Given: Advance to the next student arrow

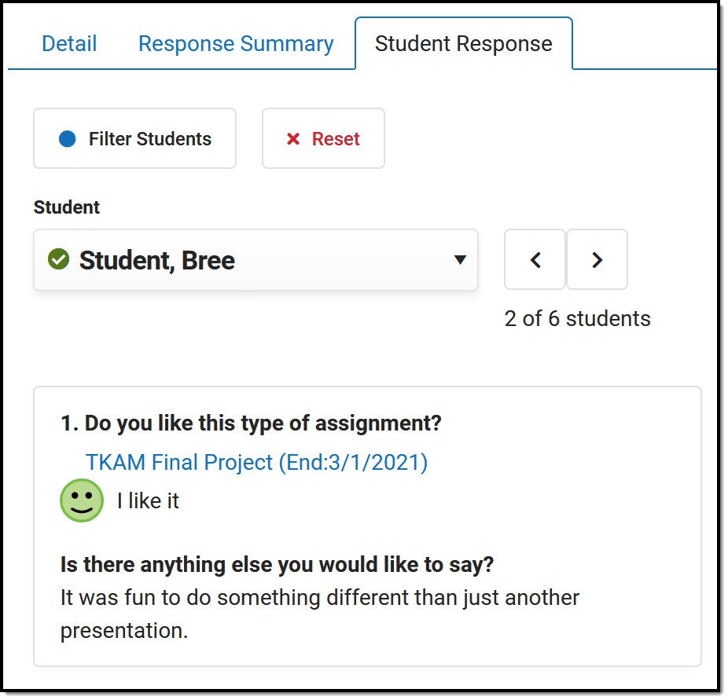Looking at the screenshot, I should pos(597,260).
